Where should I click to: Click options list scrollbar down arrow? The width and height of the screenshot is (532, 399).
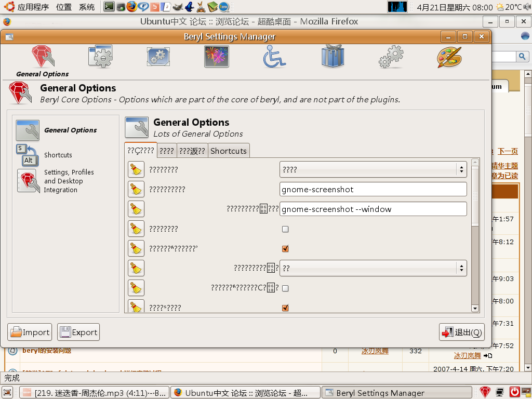click(475, 309)
